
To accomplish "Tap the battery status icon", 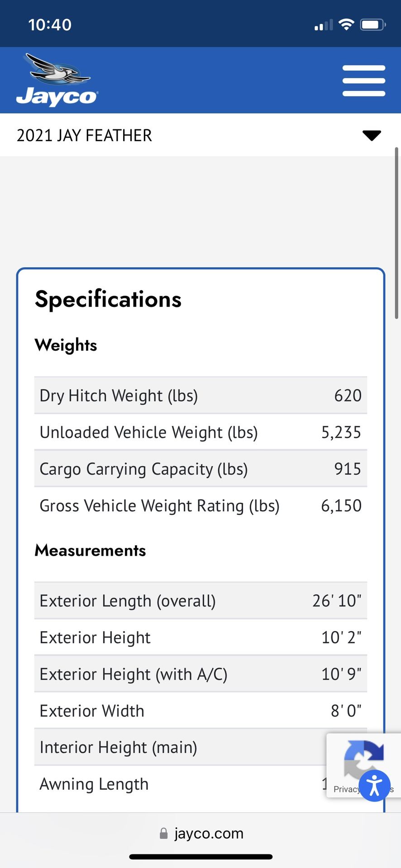I will click(x=373, y=24).
